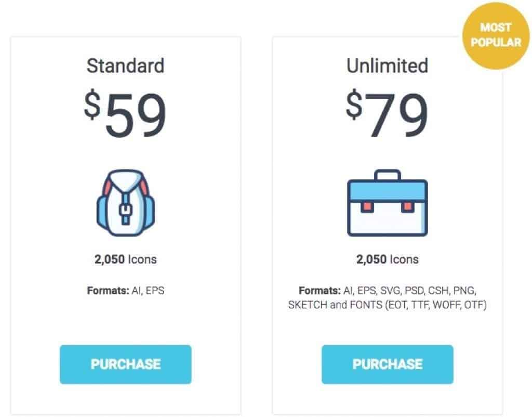Image resolution: width=532 pixels, height=417 pixels.
Task: Click the yellow Most Popular badge
Action: click(x=496, y=35)
